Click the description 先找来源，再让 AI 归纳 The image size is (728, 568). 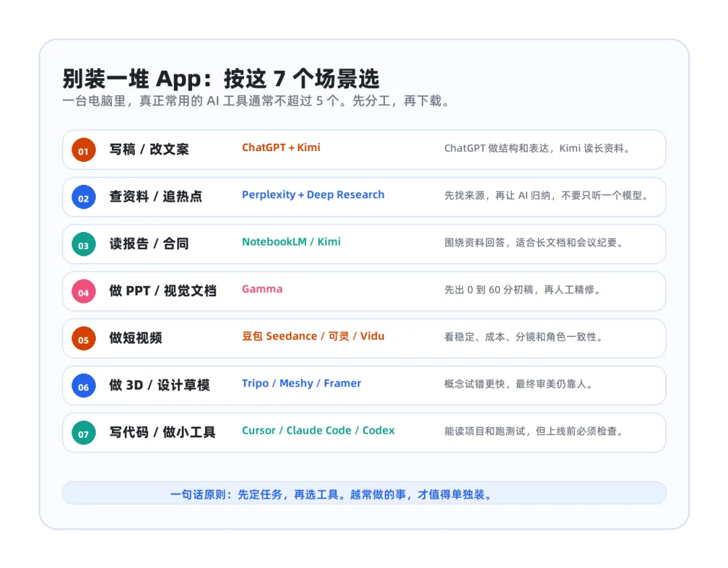click(547, 196)
